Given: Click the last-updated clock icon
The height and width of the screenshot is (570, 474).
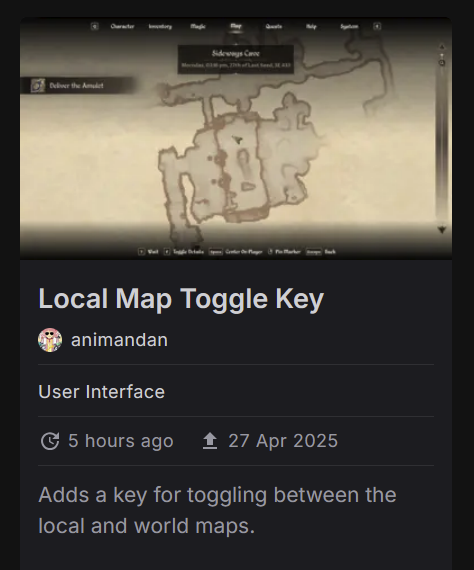Looking at the screenshot, I should tap(50, 441).
